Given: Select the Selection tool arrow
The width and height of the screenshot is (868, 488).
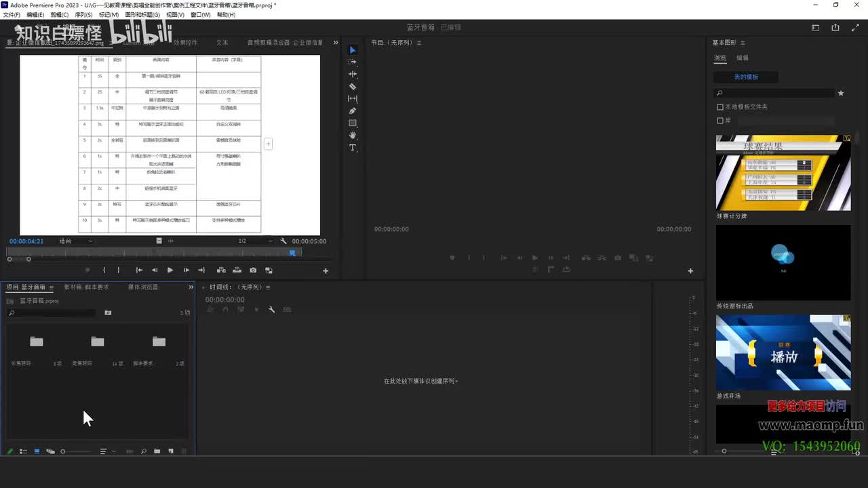Looking at the screenshot, I should (353, 50).
